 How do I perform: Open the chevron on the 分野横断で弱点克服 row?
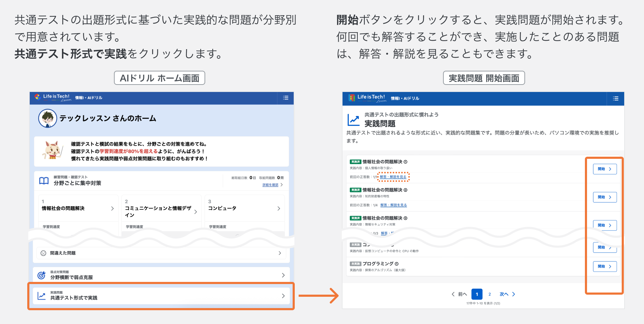[283, 275]
